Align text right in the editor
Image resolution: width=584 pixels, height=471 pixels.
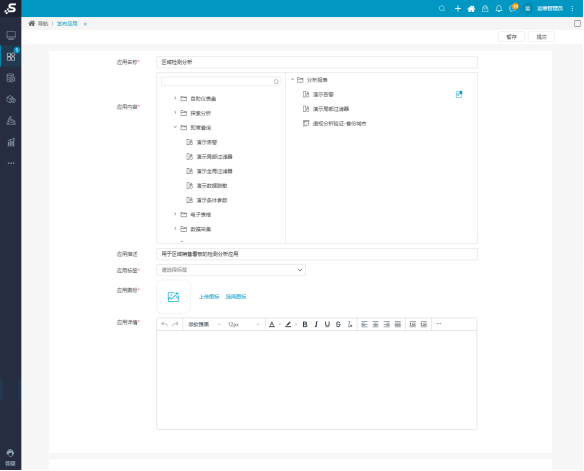(387, 324)
